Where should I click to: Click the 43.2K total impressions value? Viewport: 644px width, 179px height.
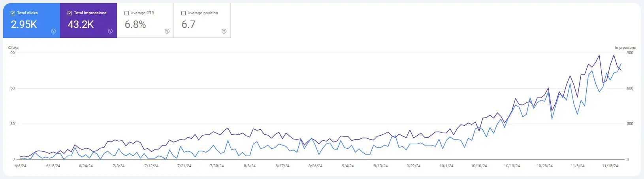(81, 24)
